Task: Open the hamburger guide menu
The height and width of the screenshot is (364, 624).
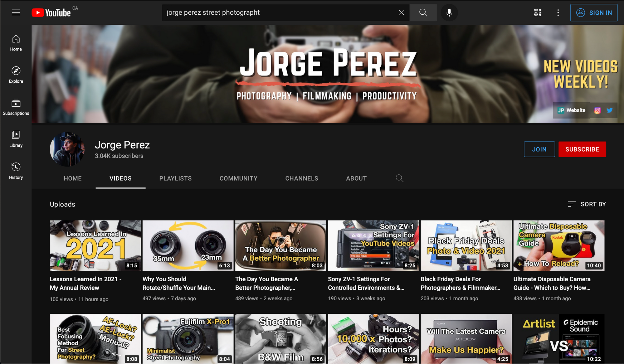Action: click(x=16, y=12)
